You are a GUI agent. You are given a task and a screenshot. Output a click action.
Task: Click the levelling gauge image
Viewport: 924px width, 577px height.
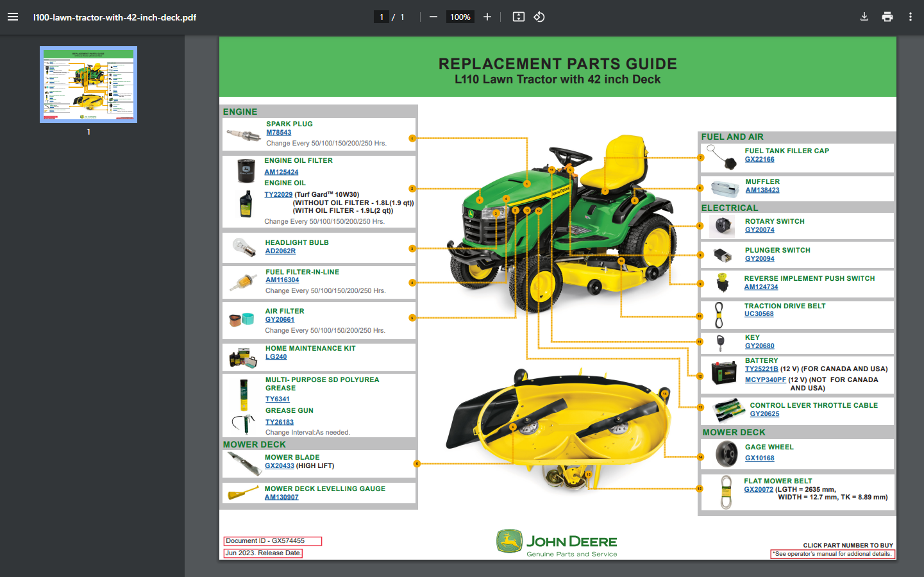(244, 494)
